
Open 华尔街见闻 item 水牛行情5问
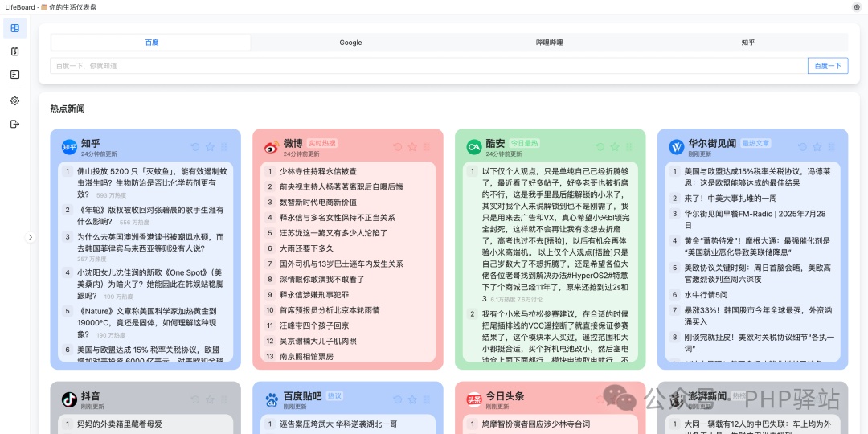click(706, 294)
